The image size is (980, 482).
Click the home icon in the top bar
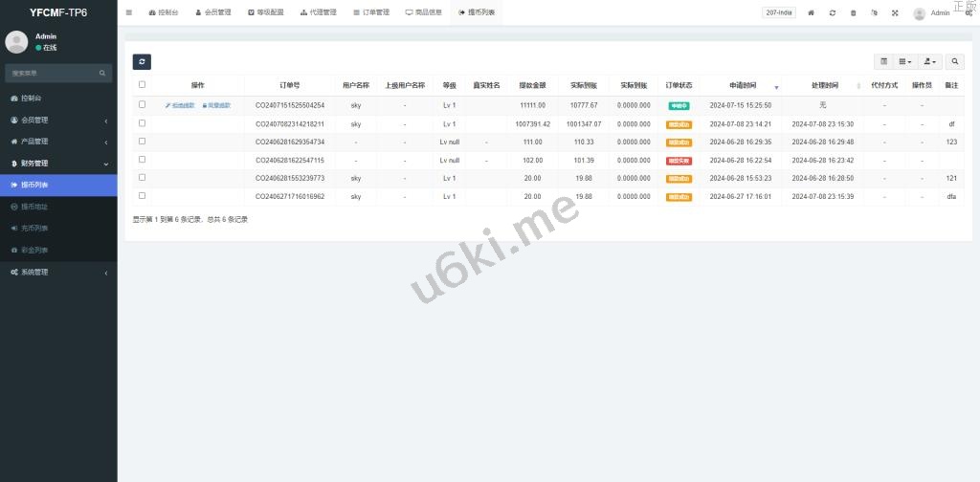(x=812, y=12)
